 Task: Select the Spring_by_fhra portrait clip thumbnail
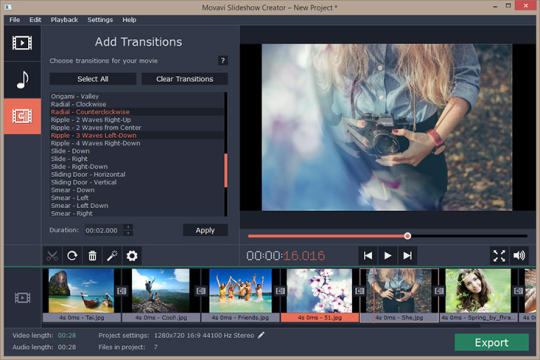pos(478,291)
